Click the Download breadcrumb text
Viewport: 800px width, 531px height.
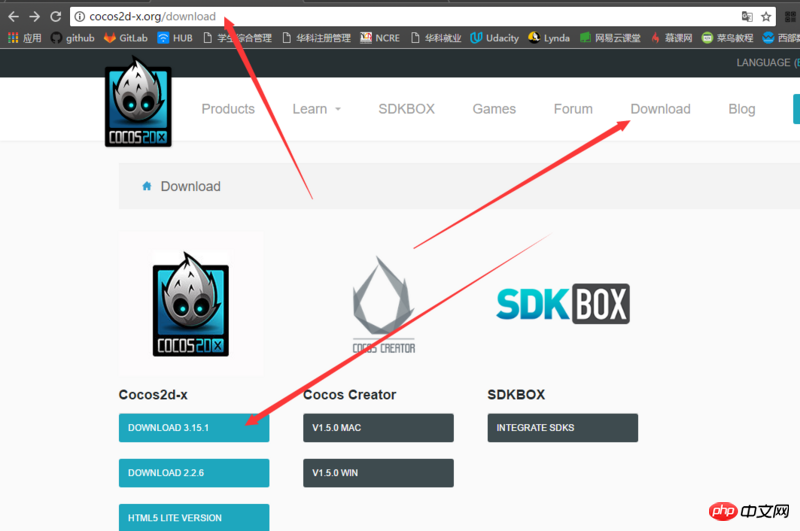tap(190, 186)
